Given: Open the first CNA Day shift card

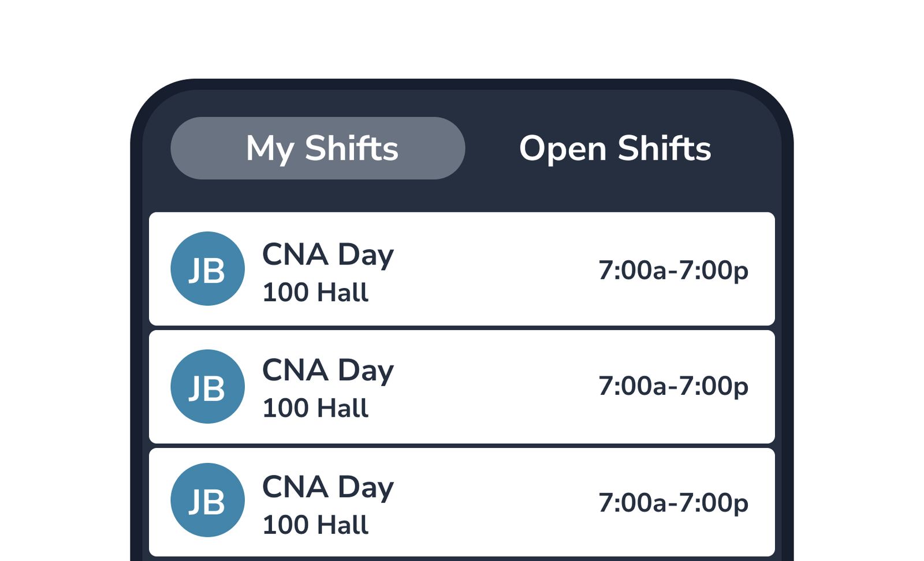Looking at the screenshot, I should (x=462, y=268).
